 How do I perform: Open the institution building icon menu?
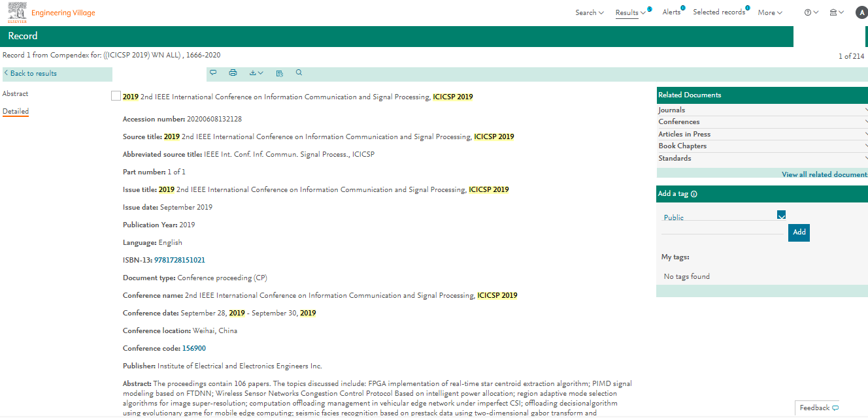tap(837, 12)
